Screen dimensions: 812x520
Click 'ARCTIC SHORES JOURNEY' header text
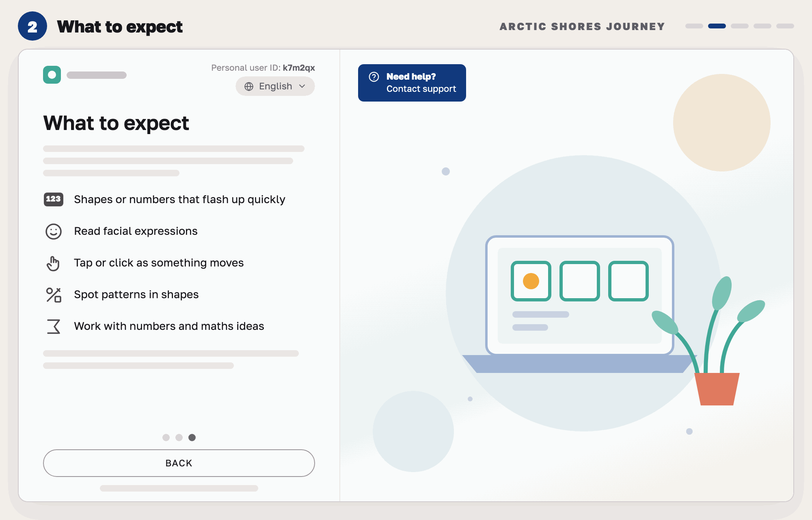[x=582, y=26]
